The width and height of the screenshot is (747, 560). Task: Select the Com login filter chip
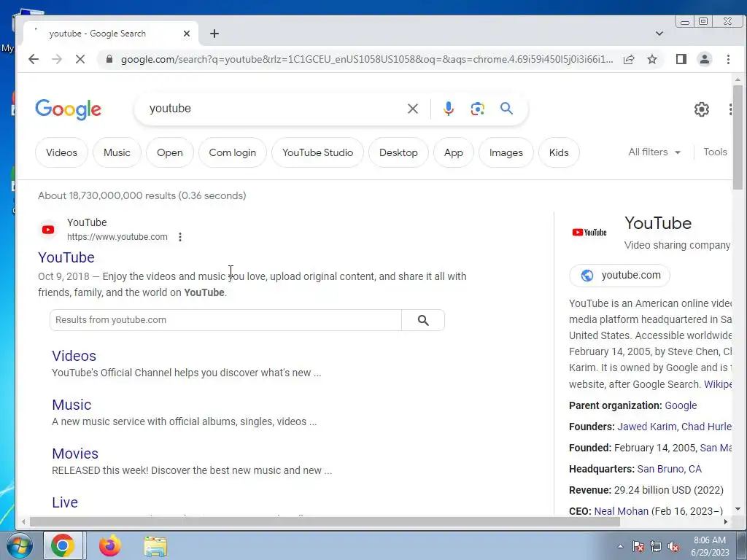[x=233, y=152]
